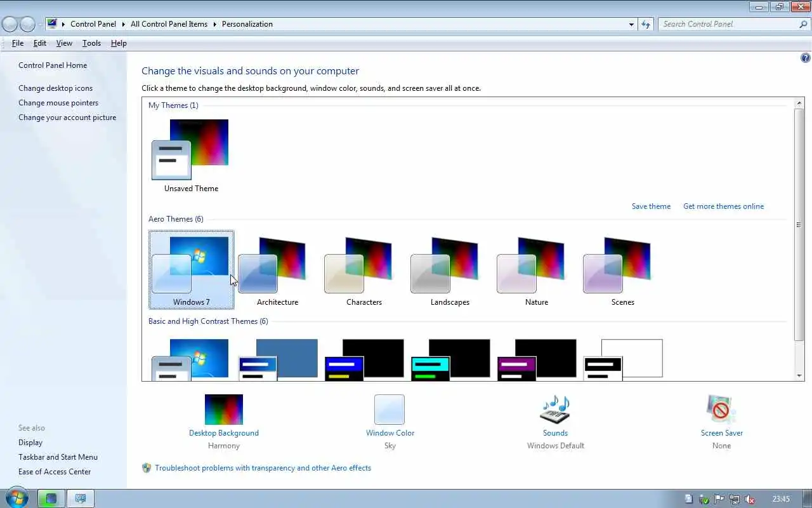Screen dimensions: 812x508
Task: Open the Action Center flag tray icon
Action: (x=719, y=499)
